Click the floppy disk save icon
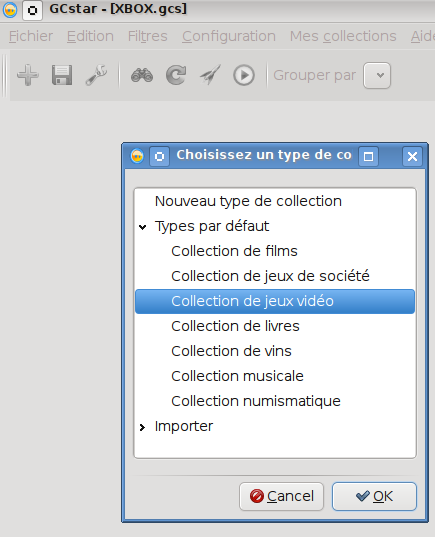Viewport: 435px width, 537px height. (x=62, y=75)
